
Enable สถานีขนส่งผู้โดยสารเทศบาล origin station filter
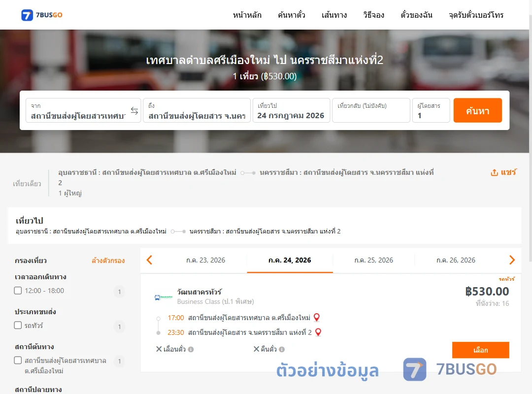[x=18, y=360]
